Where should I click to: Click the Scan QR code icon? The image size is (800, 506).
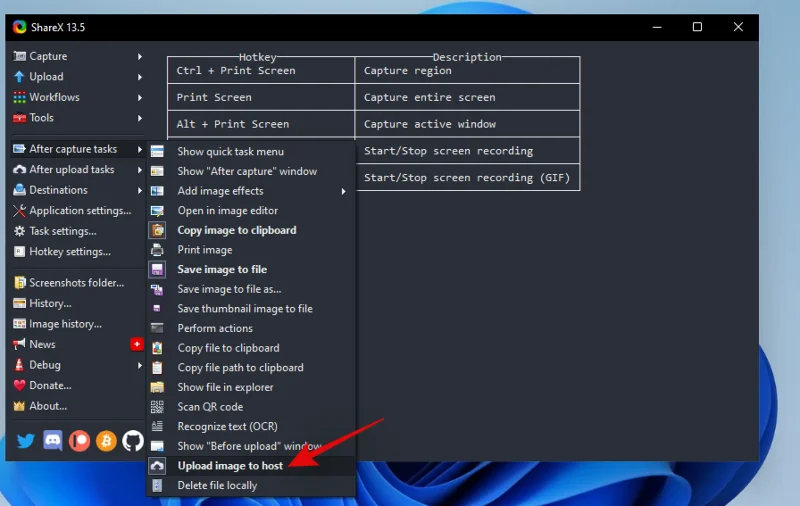tap(157, 407)
